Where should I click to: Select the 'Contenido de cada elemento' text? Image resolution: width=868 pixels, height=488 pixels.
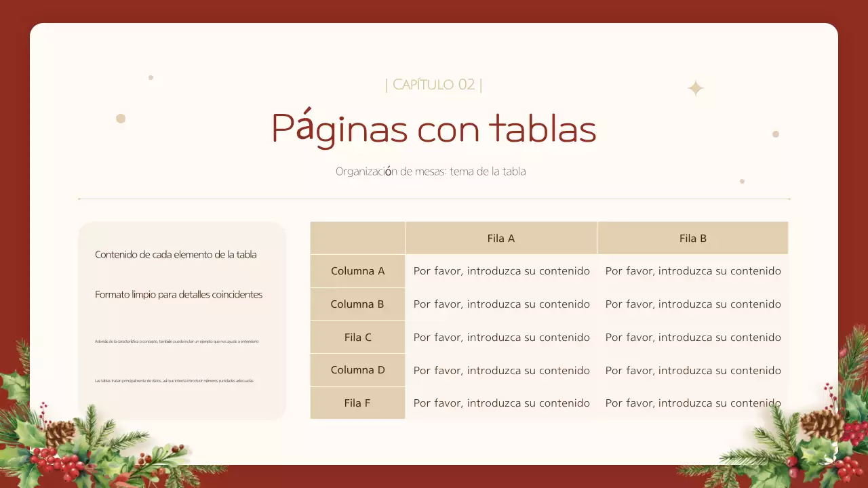[x=177, y=254]
